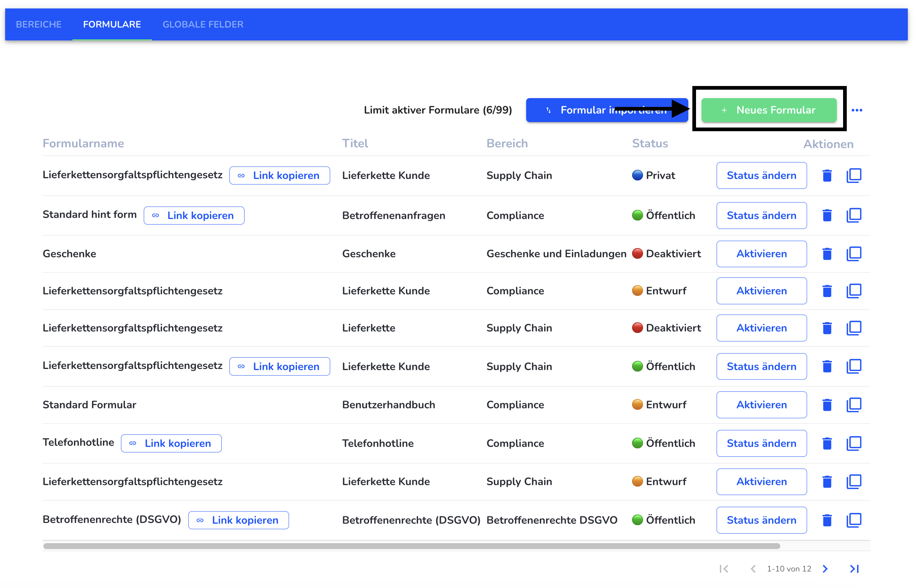This screenshot has width=917, height=588.
Task: Duplicate the Telefonhotline form
Action: [x=854, y=444]
